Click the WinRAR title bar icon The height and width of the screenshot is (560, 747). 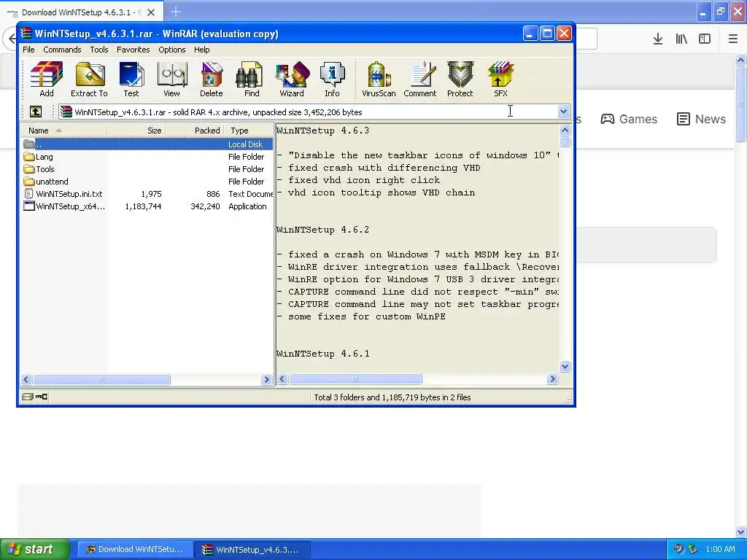[27, 34]
